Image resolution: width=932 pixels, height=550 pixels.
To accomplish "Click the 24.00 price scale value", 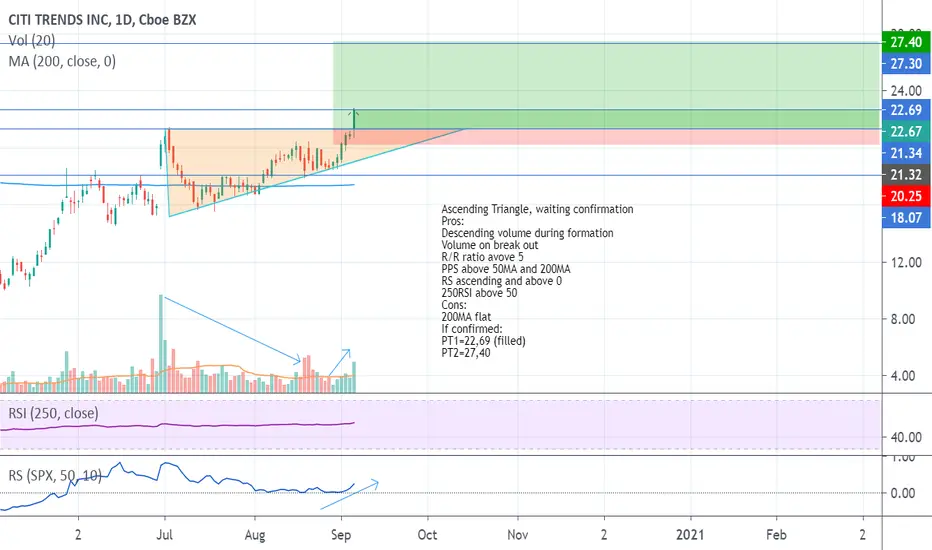I will tap(906, 91).
